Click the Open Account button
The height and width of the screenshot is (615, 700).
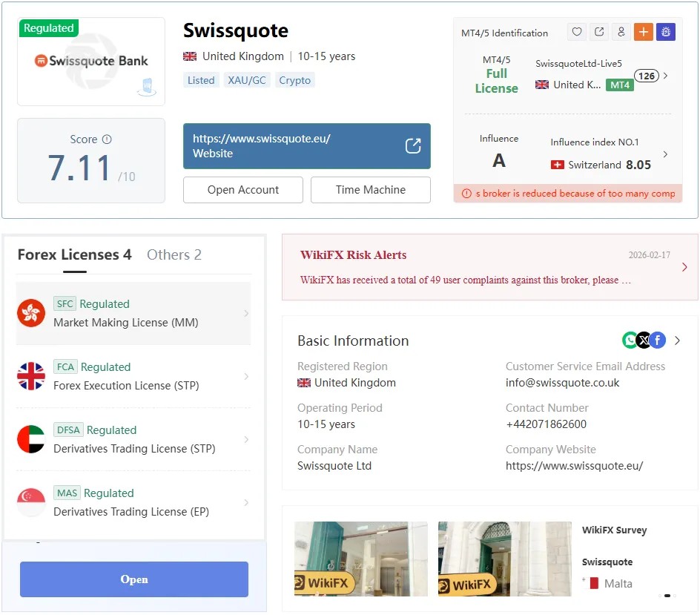coord(243,190)
